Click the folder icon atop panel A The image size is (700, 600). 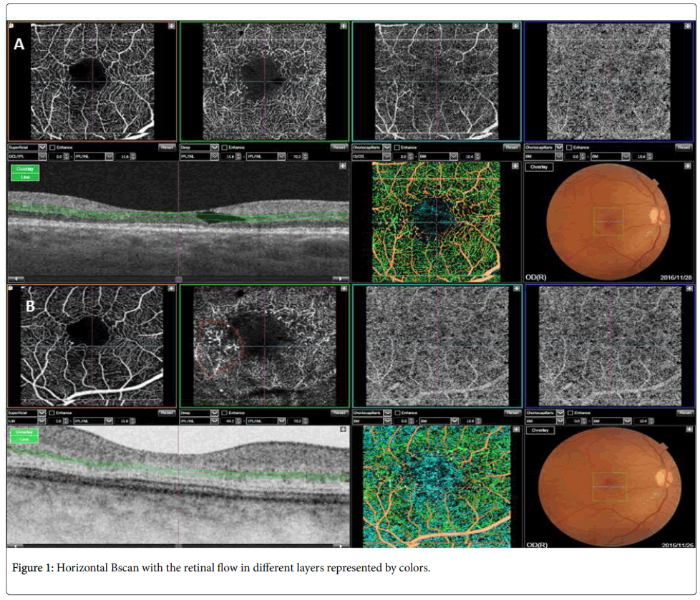click(11, 26)
